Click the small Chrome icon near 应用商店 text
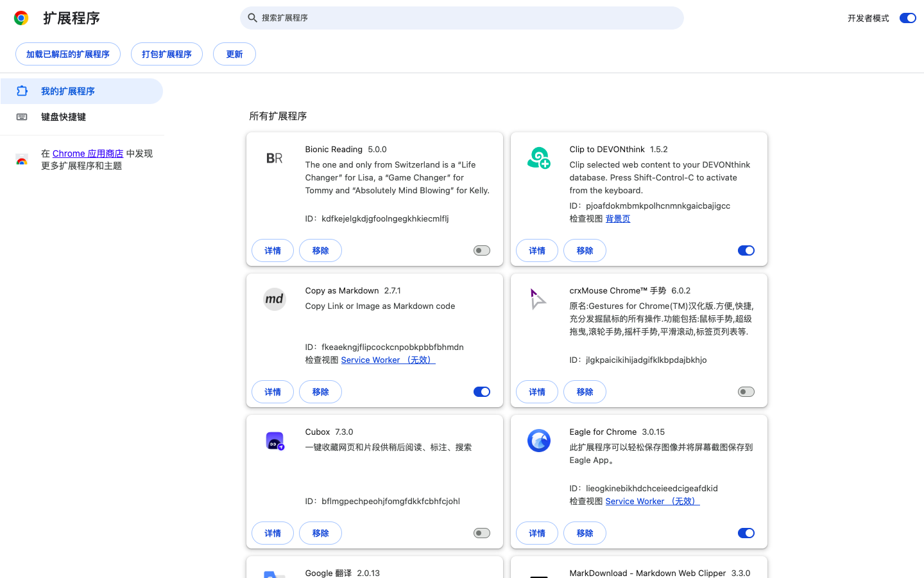This screenshot has width=924, height=578. pyautogui.click(x=22, y=159)
